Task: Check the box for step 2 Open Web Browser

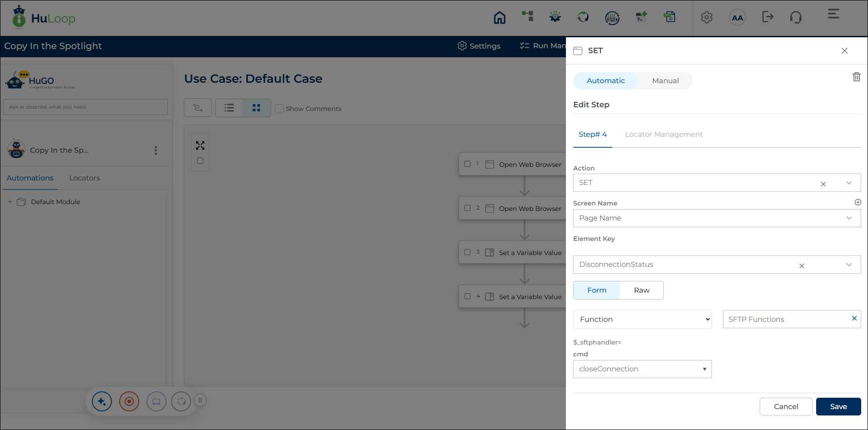Action: [x=467, y=208]
